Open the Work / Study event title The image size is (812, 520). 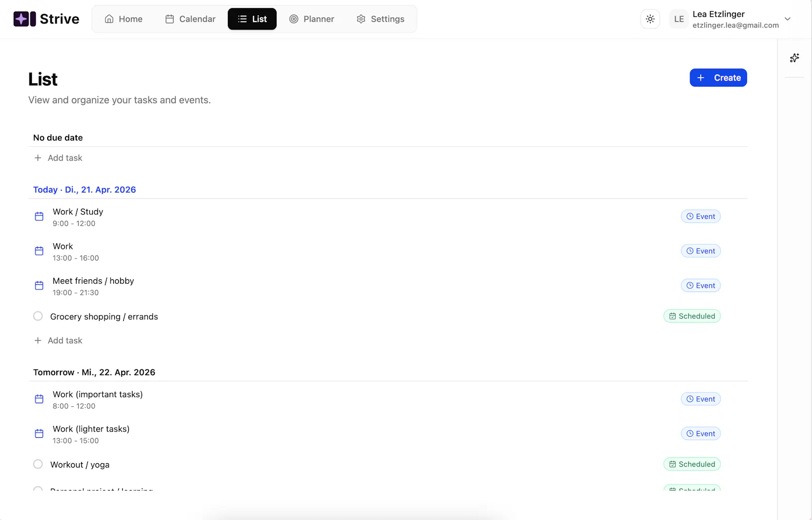(x=78, y=212)
